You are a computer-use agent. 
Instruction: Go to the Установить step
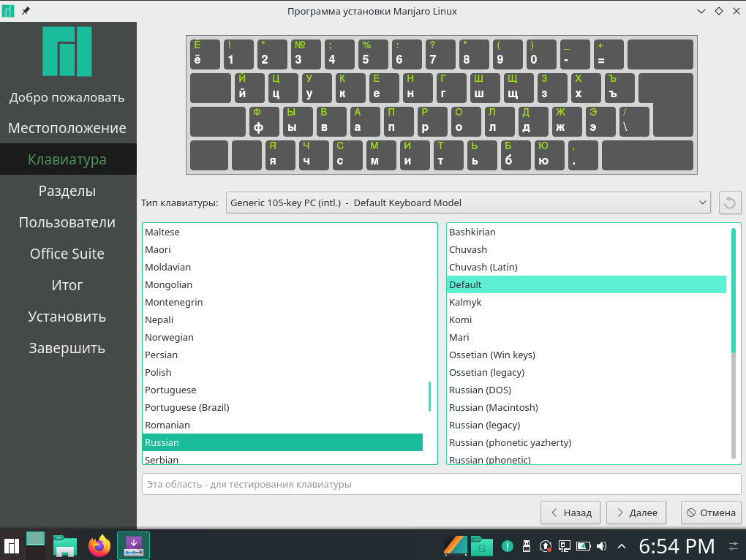point(67,317)
